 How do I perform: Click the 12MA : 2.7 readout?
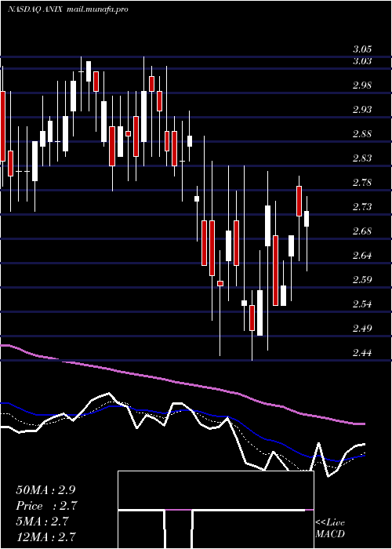coord(45,537)
